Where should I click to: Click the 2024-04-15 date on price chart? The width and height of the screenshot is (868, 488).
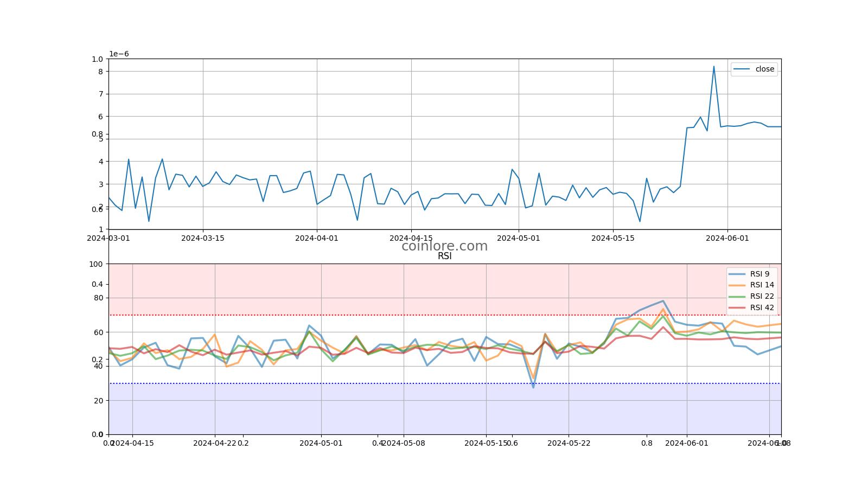pyautogui.click(x=411, y=237)
